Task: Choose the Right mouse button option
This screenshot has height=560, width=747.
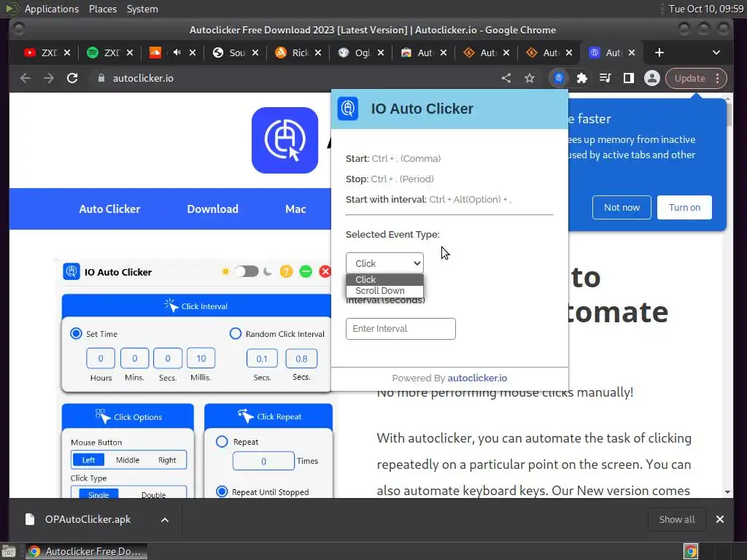Action: click(x=167, y=460)
